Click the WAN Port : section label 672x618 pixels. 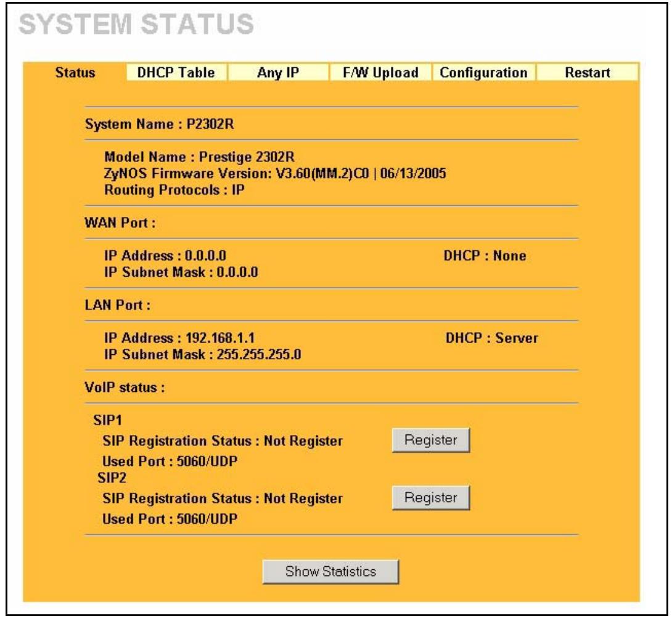pyautogui.click(x=120, y=222)
